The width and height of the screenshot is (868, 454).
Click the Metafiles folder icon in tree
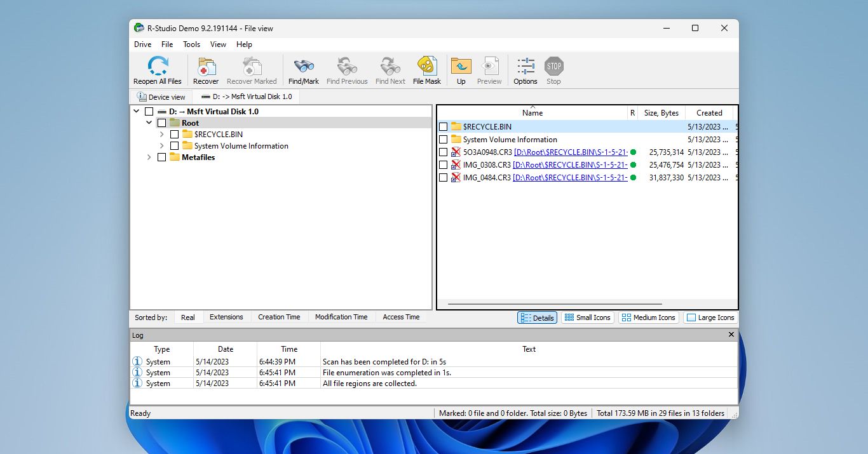click(x=174, y=157)
